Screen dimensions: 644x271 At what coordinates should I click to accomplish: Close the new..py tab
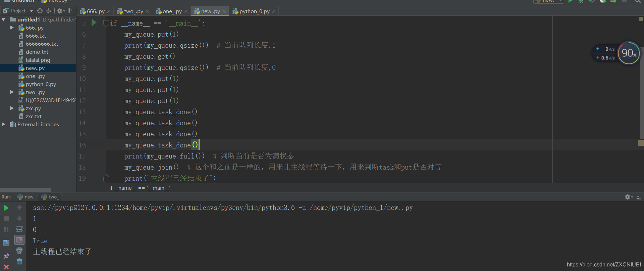click(x=224, y=11)
